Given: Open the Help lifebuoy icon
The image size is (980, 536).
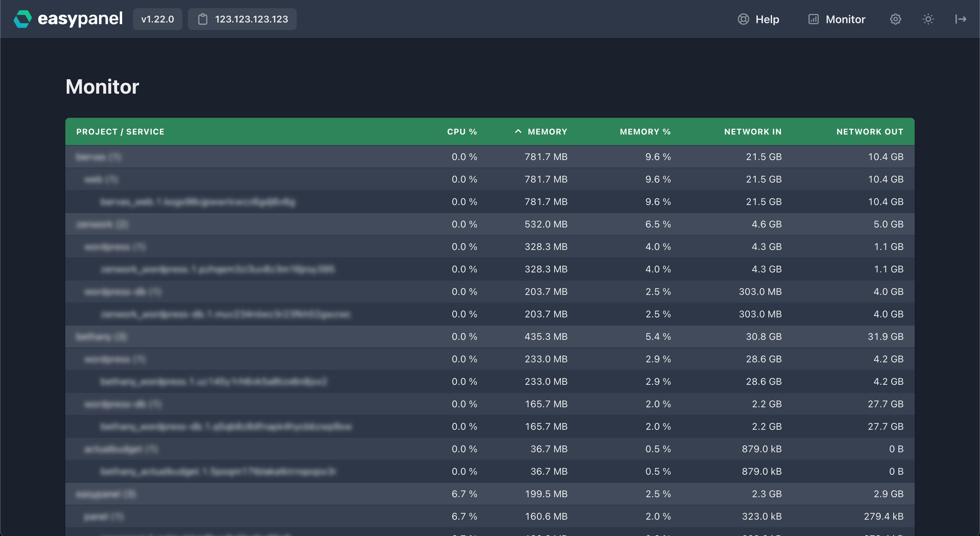Looking at the screenshot, I should point(743,19).
